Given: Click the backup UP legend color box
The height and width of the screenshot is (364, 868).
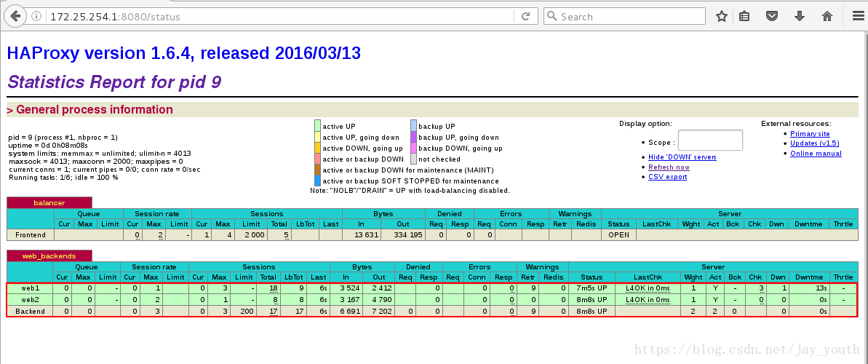Looking at the screenshot, I should (413, 127).
